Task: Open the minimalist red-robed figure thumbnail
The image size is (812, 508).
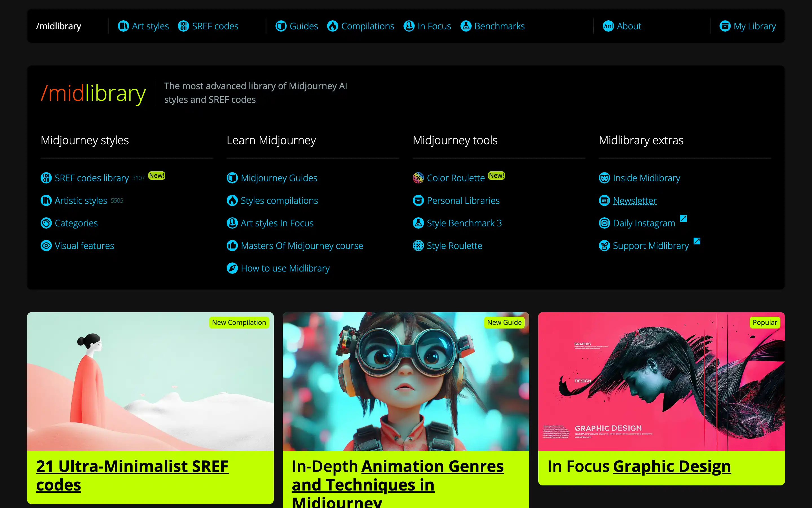Action: pos(150,381)
